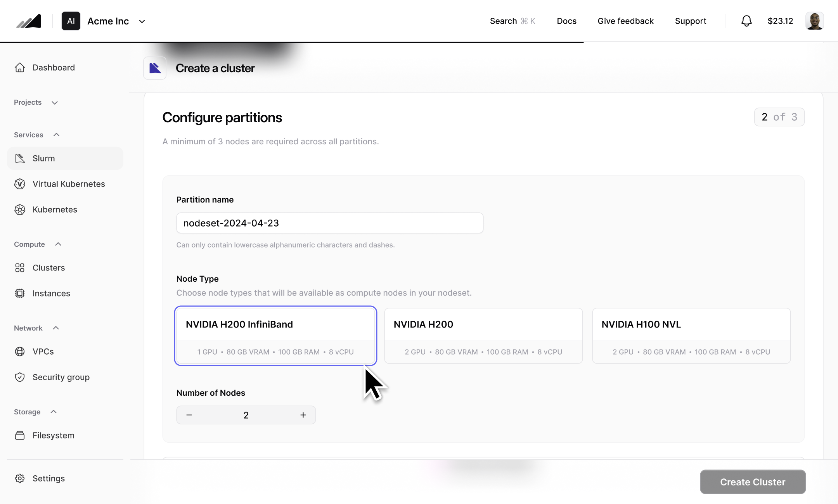Open Settings gear icon in sidebar
Screen dimensions: 838x504
tap(20, 478)
